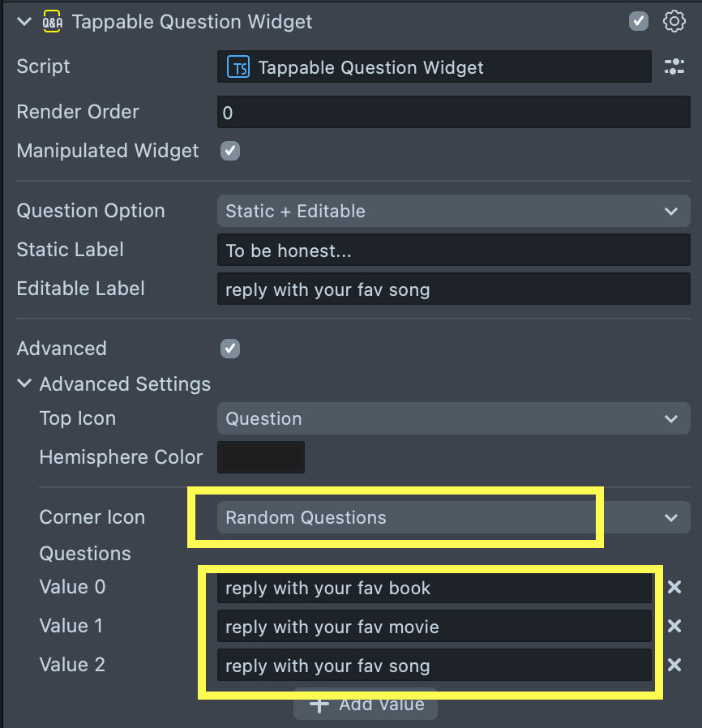
Task: Click the Q&A component icon in header
Action: pos(52,22)
